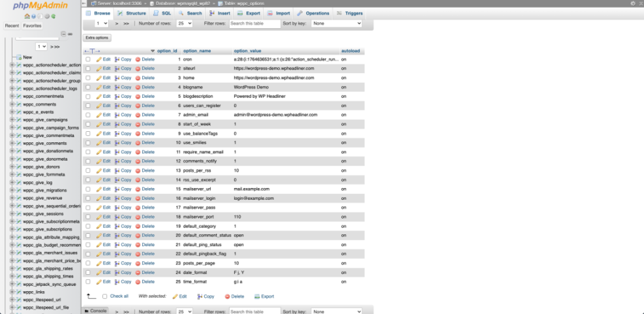Click Copy icon for start_of_week row

point(117,124)
